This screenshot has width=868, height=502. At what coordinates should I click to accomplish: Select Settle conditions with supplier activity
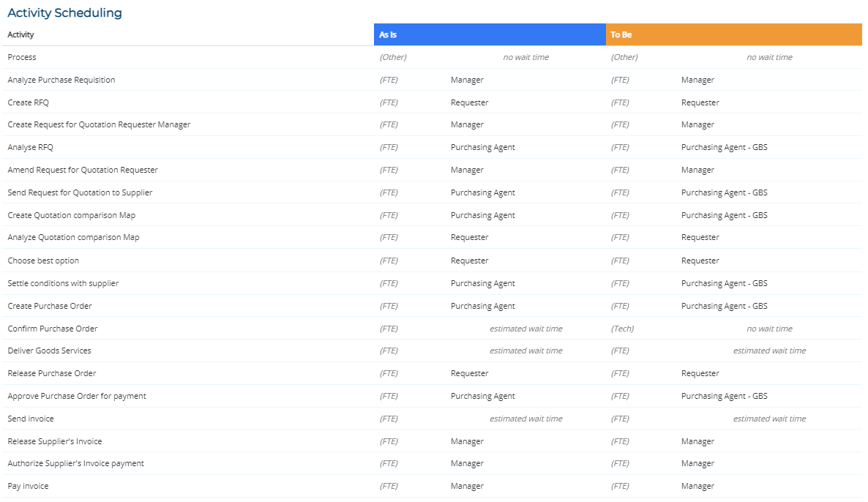tap(63, 283)
